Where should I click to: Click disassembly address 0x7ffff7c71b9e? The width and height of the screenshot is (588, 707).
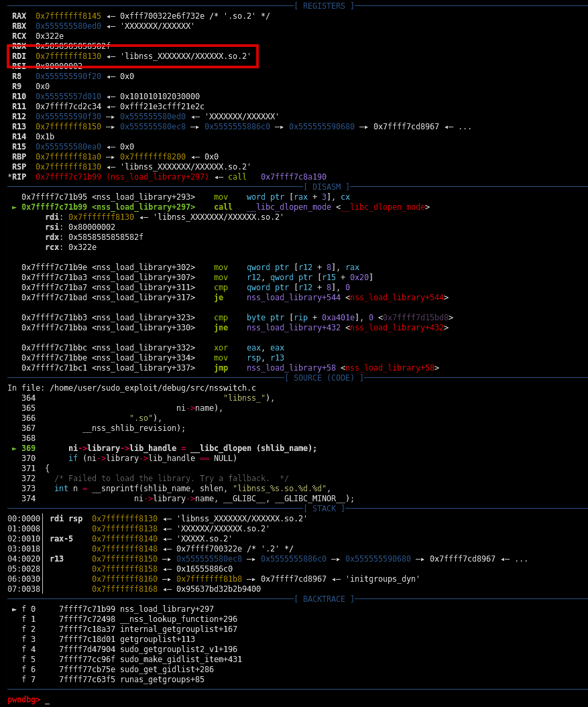click(x=54, y=267)
